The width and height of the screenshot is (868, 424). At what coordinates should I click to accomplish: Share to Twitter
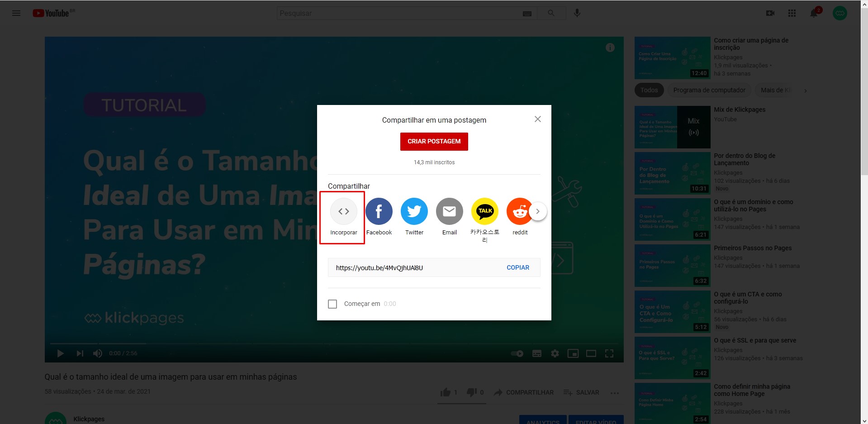[414, 218]
